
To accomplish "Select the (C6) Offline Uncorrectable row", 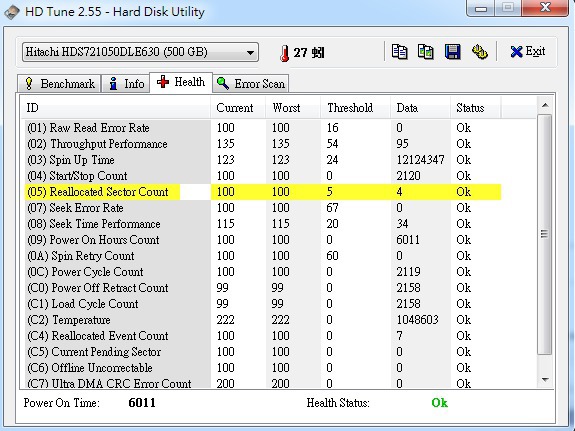I will (263, 368).
